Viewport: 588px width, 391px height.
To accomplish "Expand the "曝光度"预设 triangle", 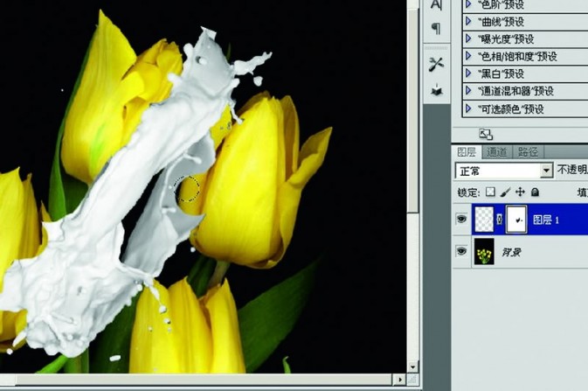I will pyautogui.click(x=468, y=38).
